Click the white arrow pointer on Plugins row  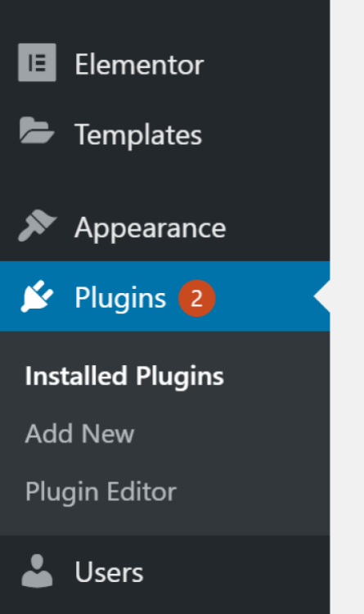pos(322,296)
